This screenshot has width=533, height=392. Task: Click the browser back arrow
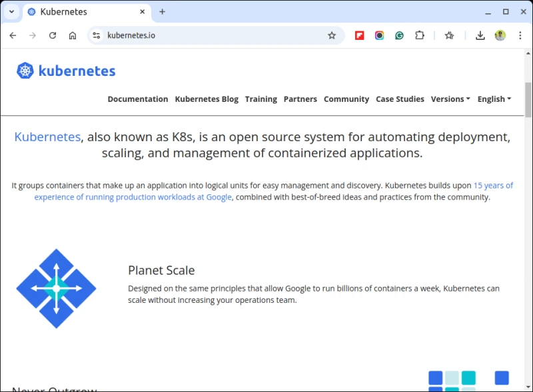coord(13,35)
